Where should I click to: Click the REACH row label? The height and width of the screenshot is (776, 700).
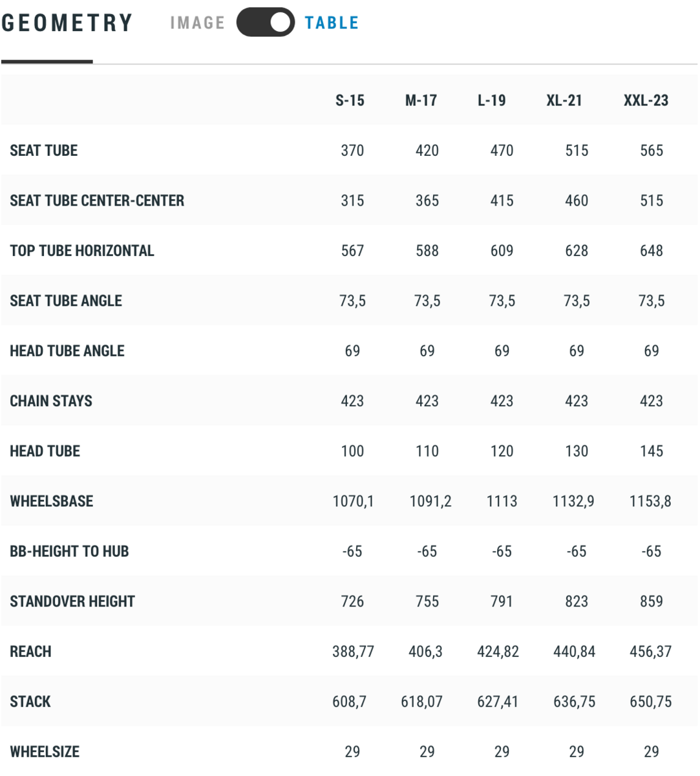point(30,652)
